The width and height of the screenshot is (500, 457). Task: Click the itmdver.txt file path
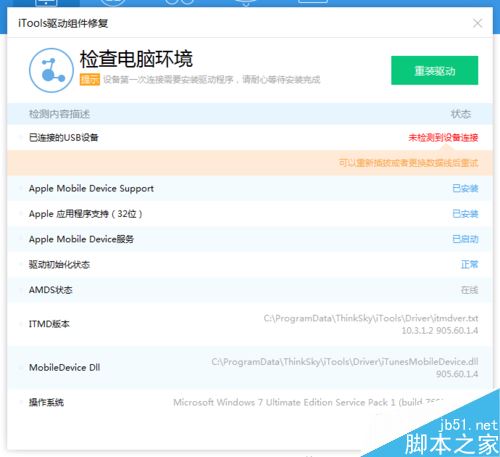[371, 318]
